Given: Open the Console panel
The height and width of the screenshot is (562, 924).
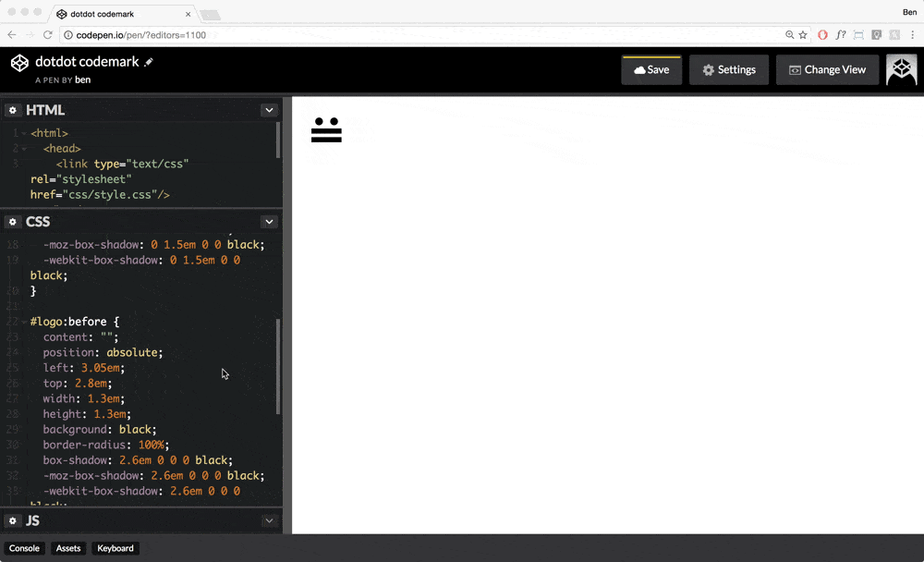Looking at the screenshot, I should [25, 548].
